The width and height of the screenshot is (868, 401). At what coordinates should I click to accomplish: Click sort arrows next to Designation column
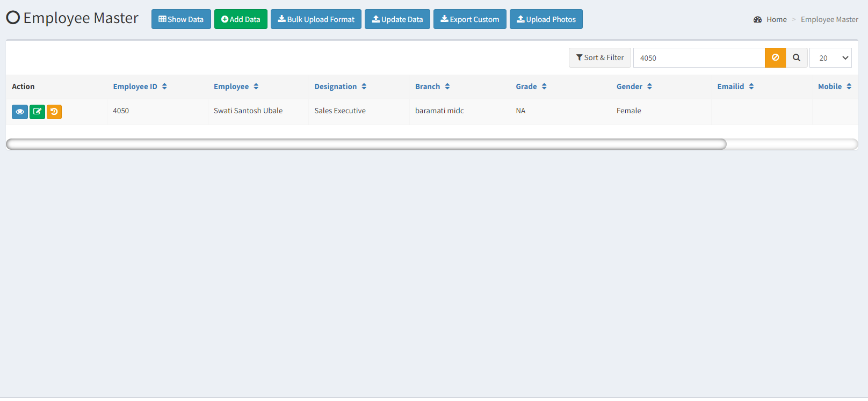pyautogui.click(x=364, y=86)
